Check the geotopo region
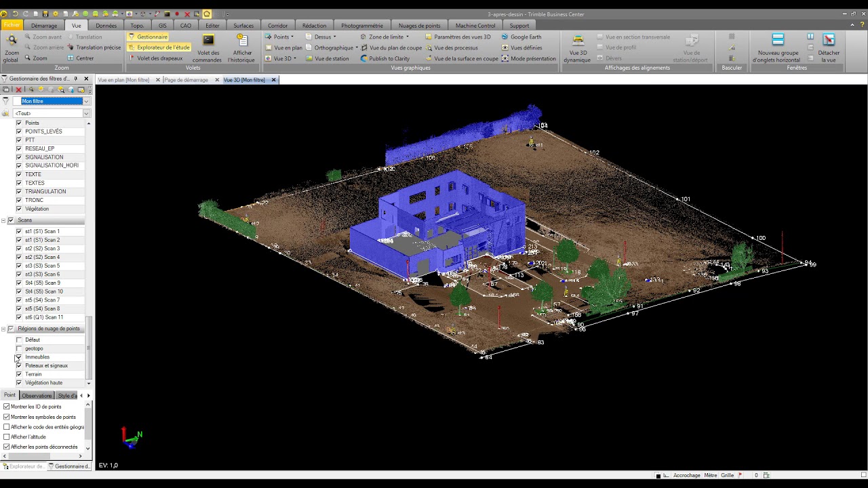Viewport: 868px width, 488px height. click(19, 348)
